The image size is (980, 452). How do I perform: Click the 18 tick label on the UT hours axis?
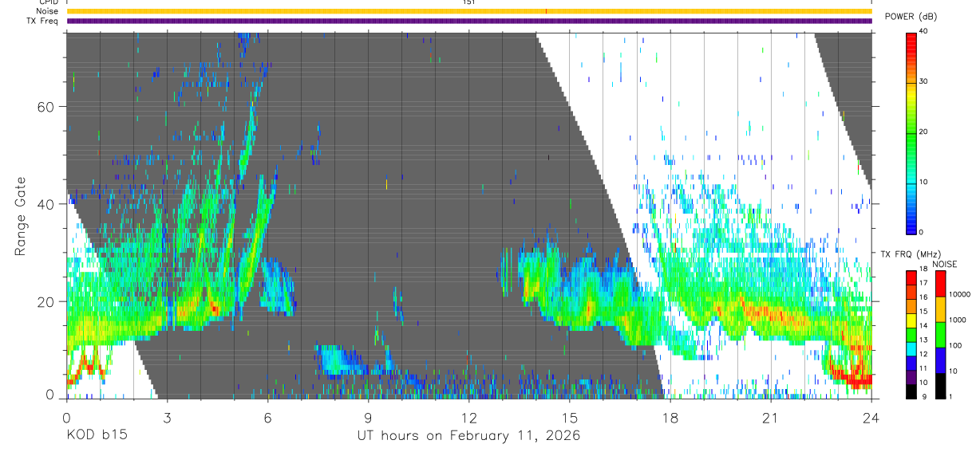(670, 417)
